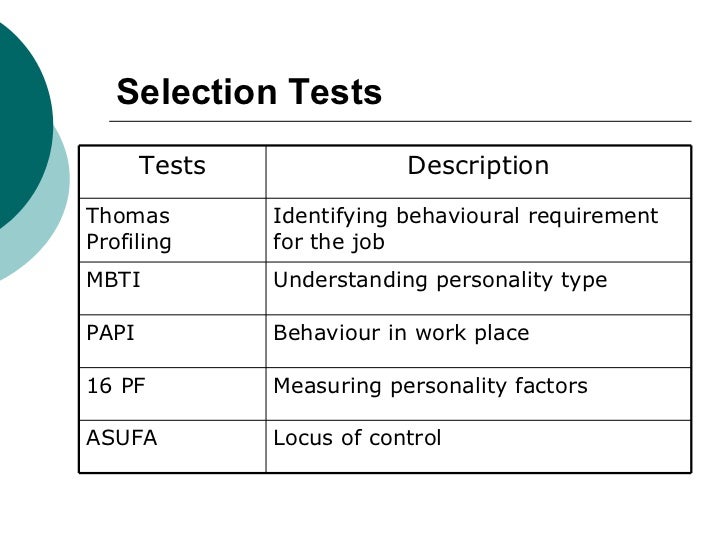Click the word 'job' in first description
The image size is (728, 546).
(x=368, y=242)
